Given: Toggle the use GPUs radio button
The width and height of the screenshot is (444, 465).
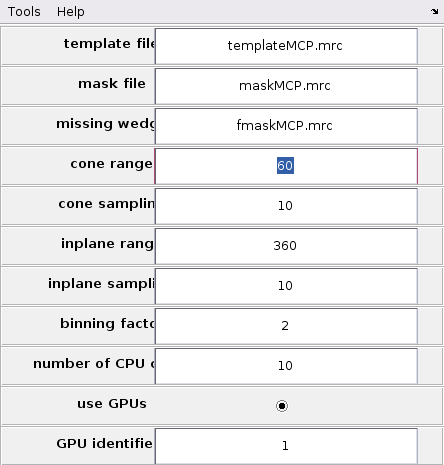Looking at the screenshot, I should [282, 406].
